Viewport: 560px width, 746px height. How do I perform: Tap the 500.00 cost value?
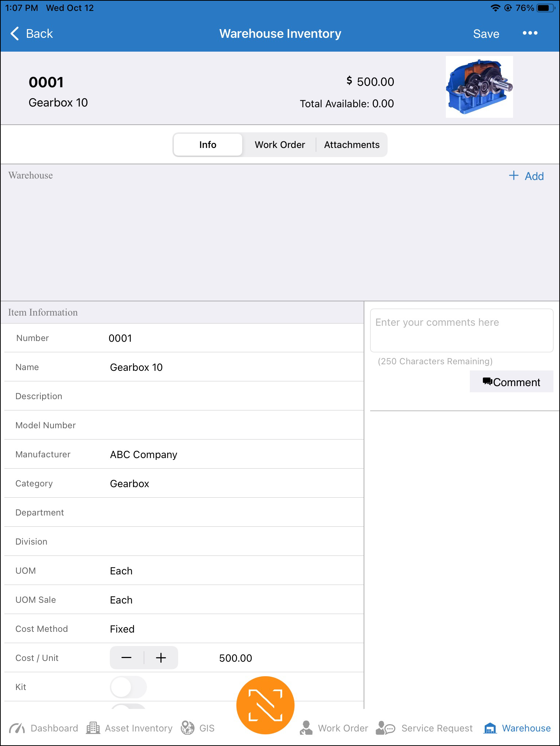[x=235, y=658]
